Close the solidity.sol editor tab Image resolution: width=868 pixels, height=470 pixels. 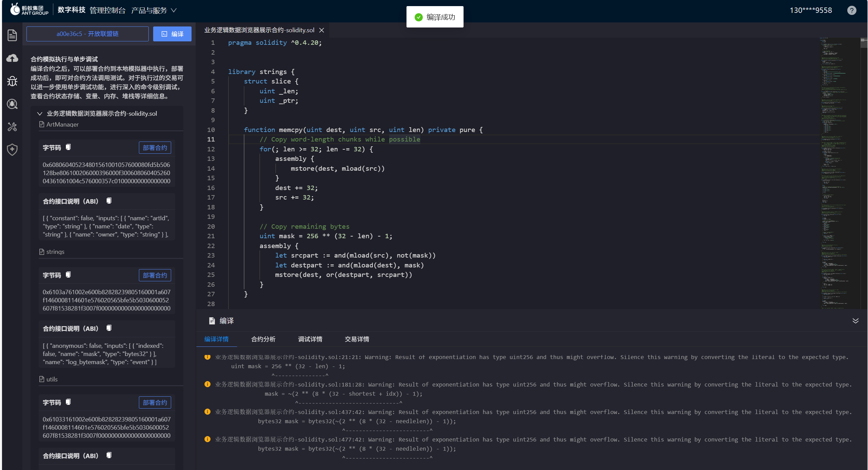(322, 30)
